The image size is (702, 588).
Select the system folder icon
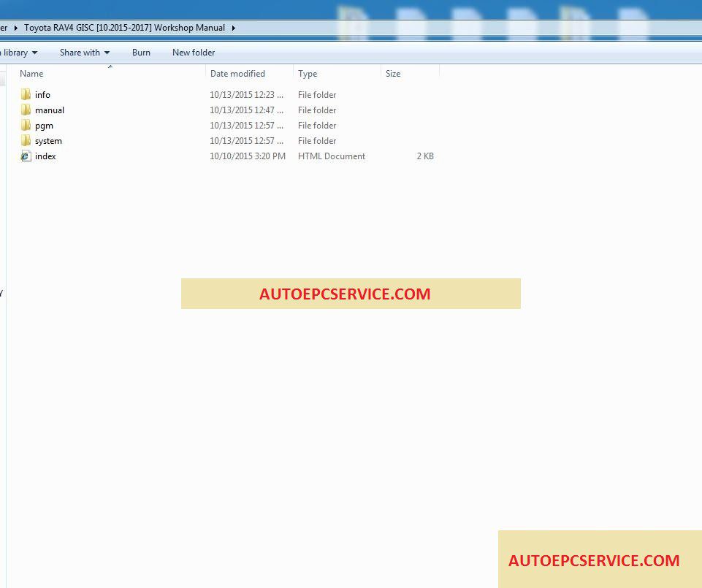pyautogui.click(x=26, y=141)
